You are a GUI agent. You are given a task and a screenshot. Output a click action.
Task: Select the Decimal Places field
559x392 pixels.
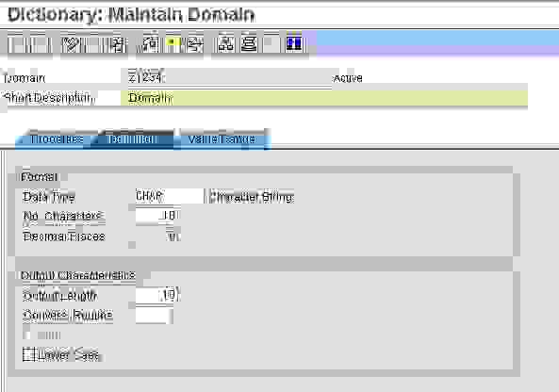tap(157, 237)
